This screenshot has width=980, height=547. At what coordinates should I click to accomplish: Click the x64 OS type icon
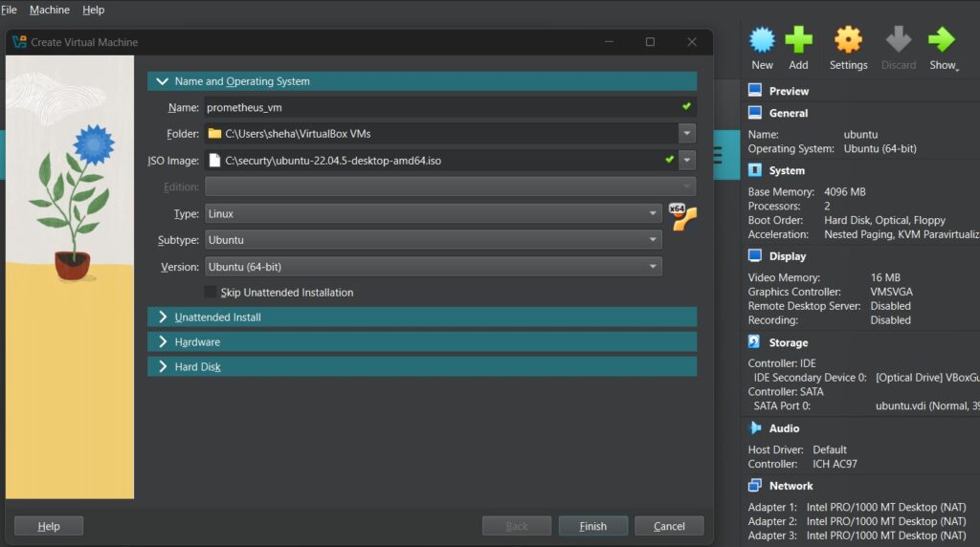pos(681,217)
